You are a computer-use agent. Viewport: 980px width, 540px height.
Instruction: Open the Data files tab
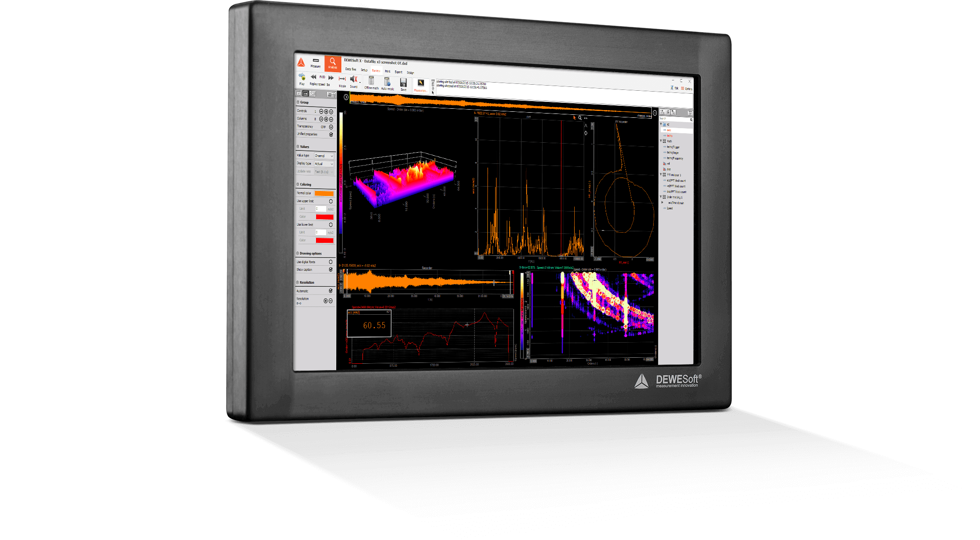coord(351,69)
